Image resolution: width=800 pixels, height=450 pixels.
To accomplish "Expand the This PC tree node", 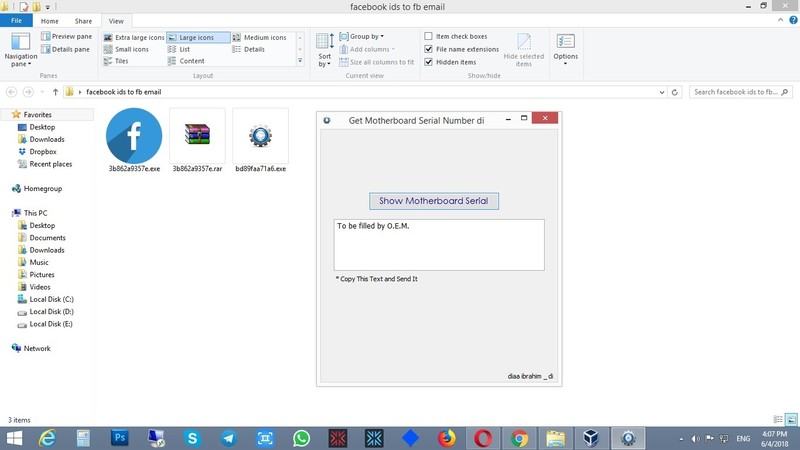I will (x=8, y=213).
